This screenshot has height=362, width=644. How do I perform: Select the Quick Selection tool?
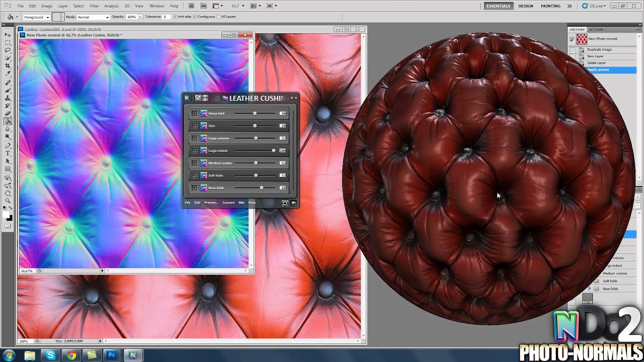pos(8,58)
